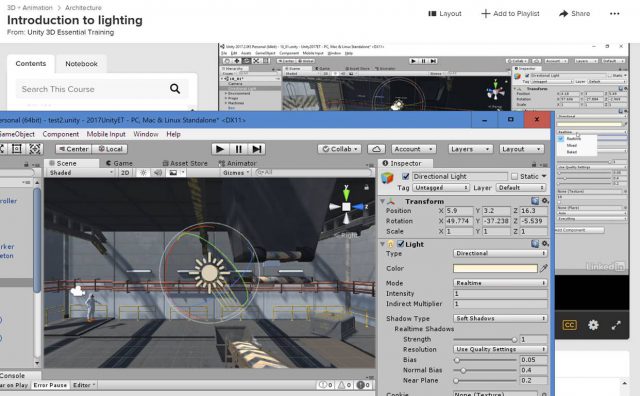640x396 pixels.
Task: Open the Gizmos dropdown
Action: point(236,173)
